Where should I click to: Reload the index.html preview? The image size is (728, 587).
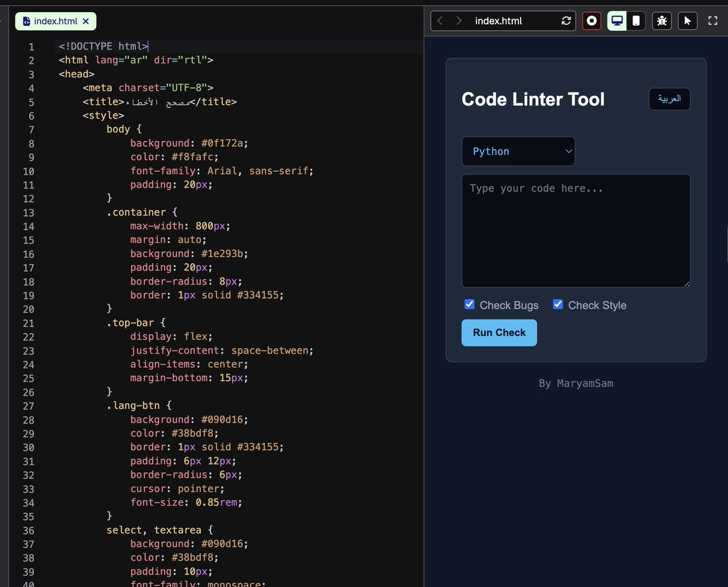[x=566, y=21]
